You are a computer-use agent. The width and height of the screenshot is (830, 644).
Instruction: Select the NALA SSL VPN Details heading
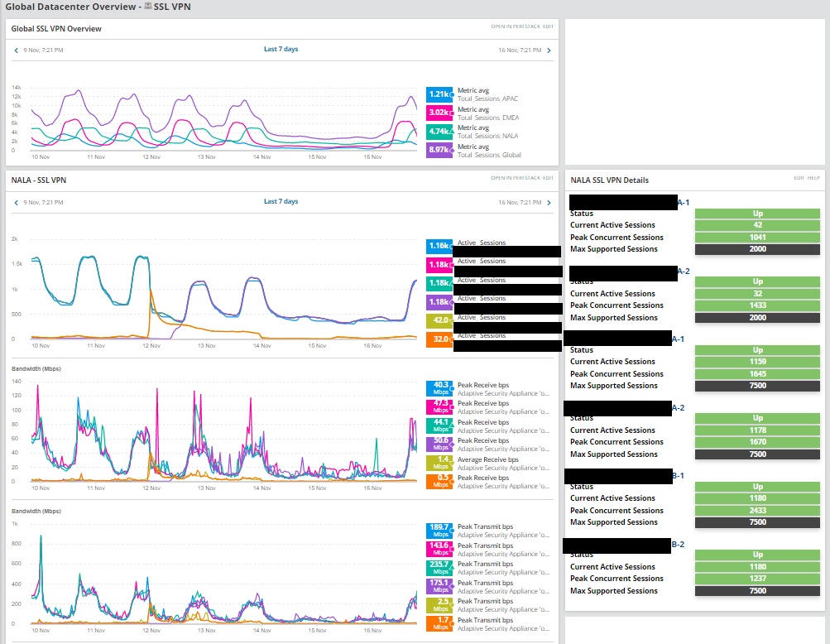(609, 180)
